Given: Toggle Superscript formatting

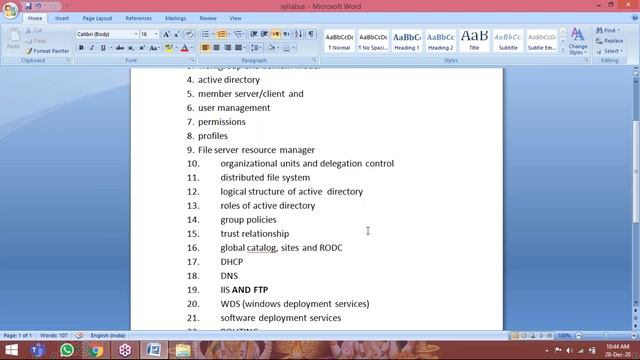Looking at the screenshot, I should click(x=142, y=48).
